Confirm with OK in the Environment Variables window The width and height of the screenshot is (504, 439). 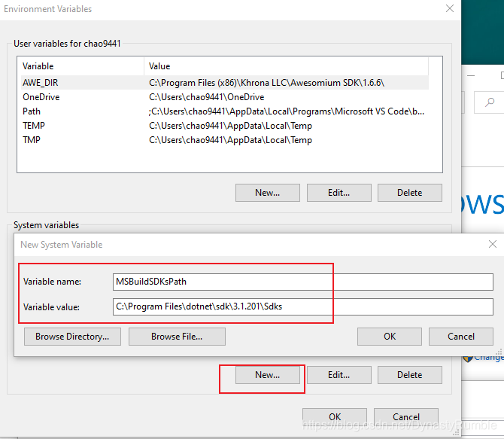[335, 417]
